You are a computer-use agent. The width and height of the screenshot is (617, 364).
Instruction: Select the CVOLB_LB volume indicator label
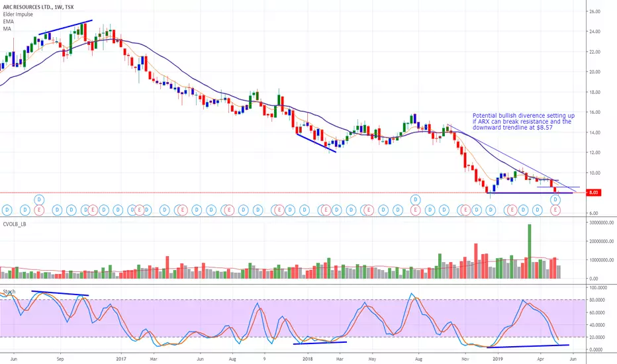(x=15, y=224)
